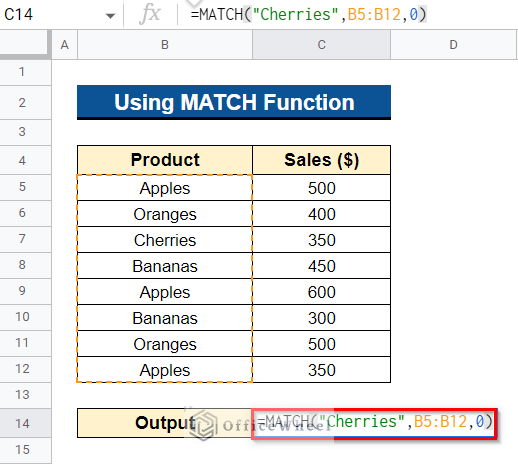This screenshot has width=518, height=464.
Task: Select column D header
Action: coord(454,45)
